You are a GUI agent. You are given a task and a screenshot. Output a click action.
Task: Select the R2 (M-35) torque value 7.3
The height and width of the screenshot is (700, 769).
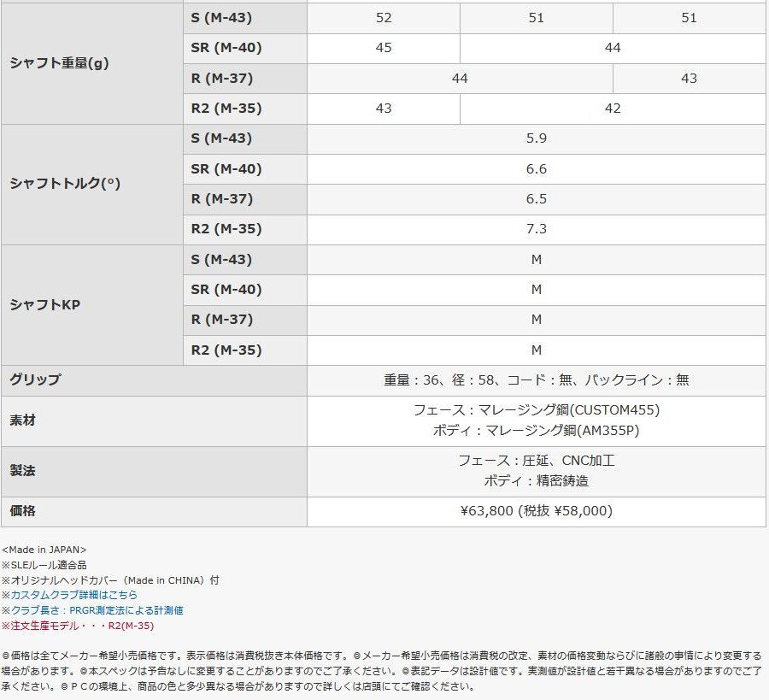pyautogui.click(x=537, y=229)
